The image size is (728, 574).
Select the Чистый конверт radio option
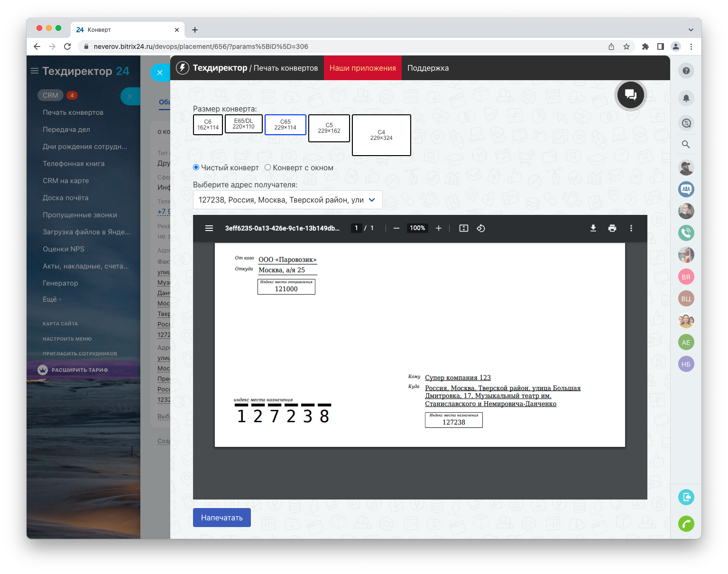coord(196,167)
